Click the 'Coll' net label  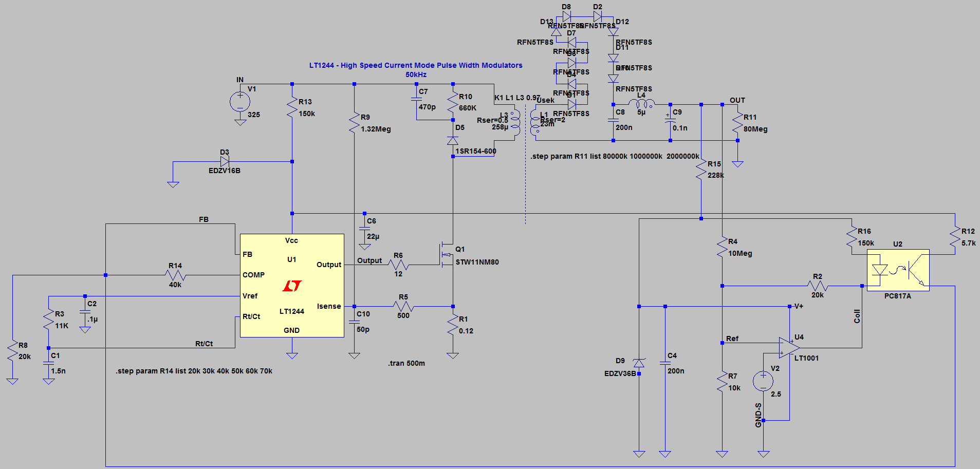857,316
